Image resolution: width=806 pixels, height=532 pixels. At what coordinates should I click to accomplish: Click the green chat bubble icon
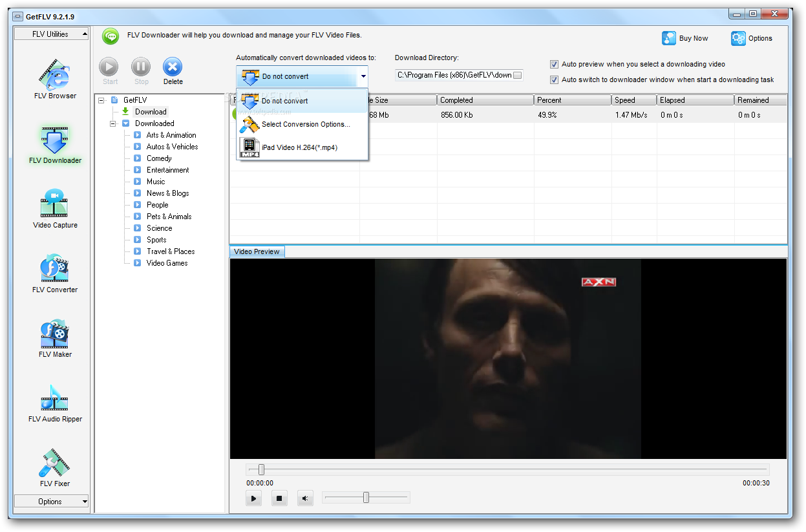click(x=111, y=36)
